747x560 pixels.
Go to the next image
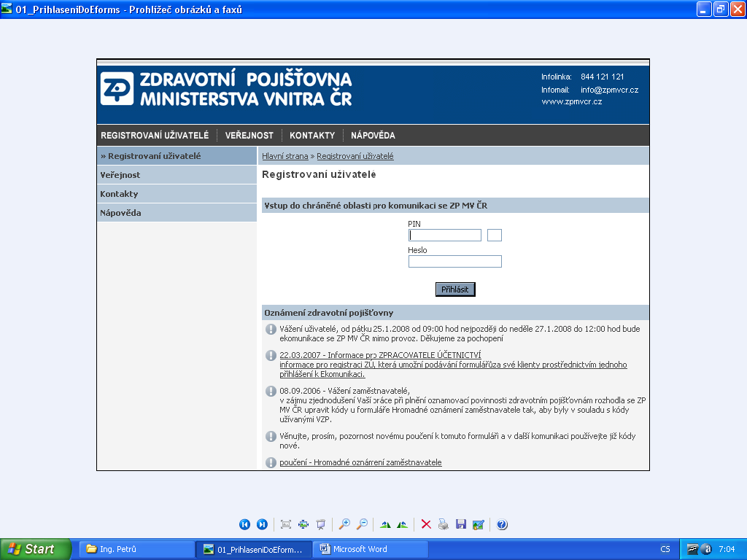[262, 524]
